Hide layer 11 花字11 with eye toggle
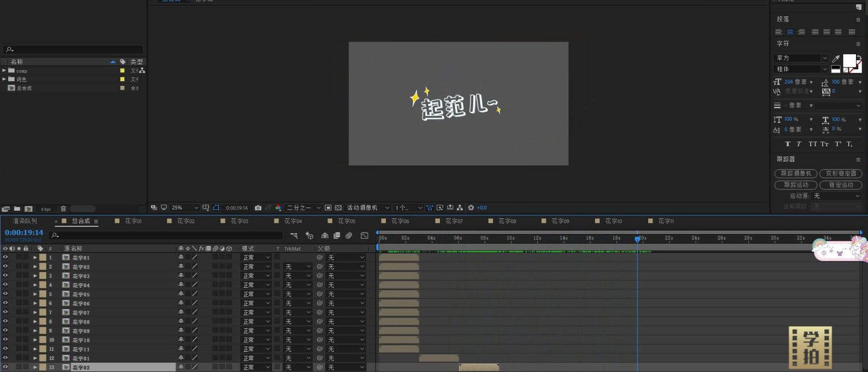The width and height of the screenshot is (868, 372). (x=5, y=349)
